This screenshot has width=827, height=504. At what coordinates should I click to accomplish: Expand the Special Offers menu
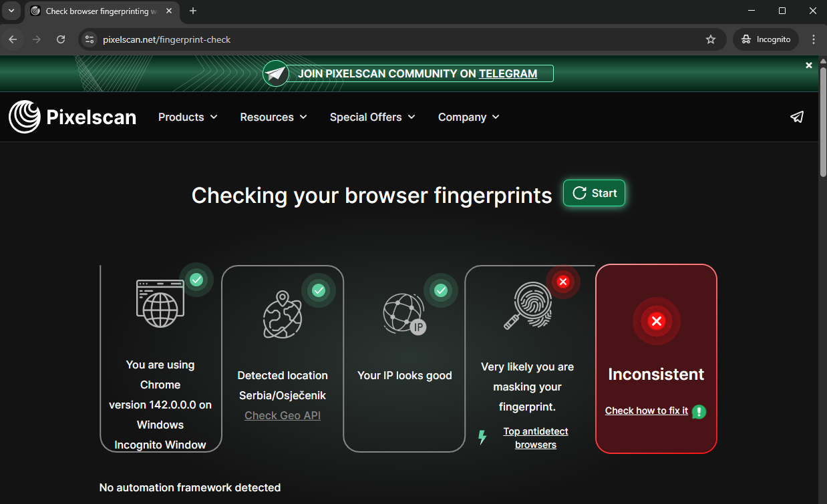tap(372, 117)
